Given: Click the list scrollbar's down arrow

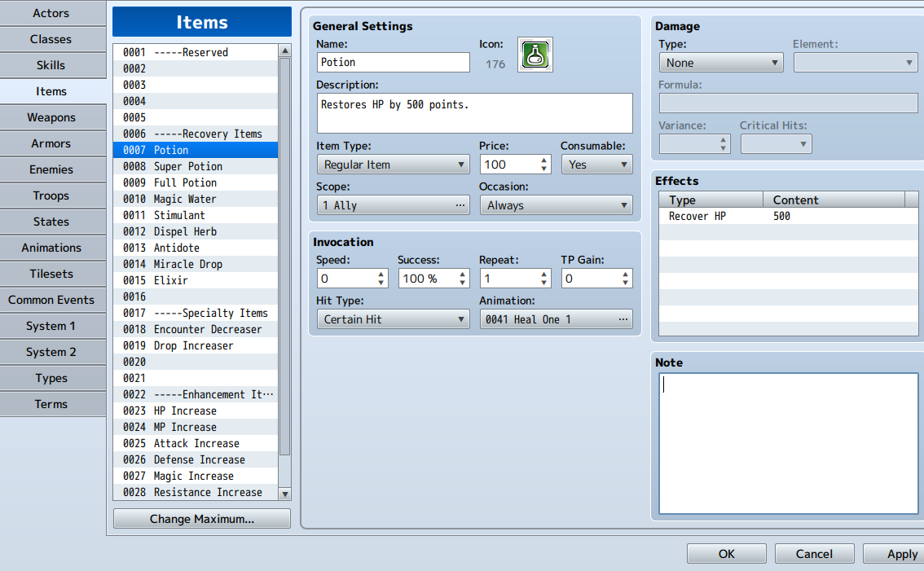Looking at the screenshot, I should pyautogui.click(x=285, y=493).
